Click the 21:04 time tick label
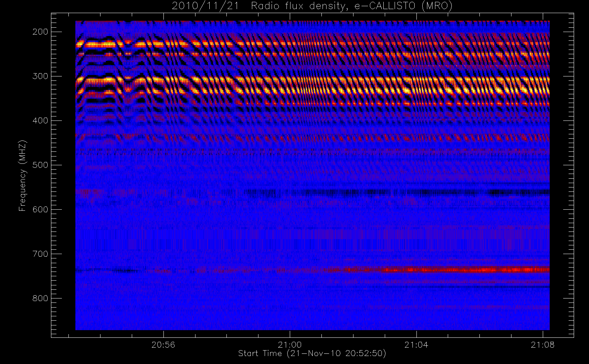 pos(416,345)
